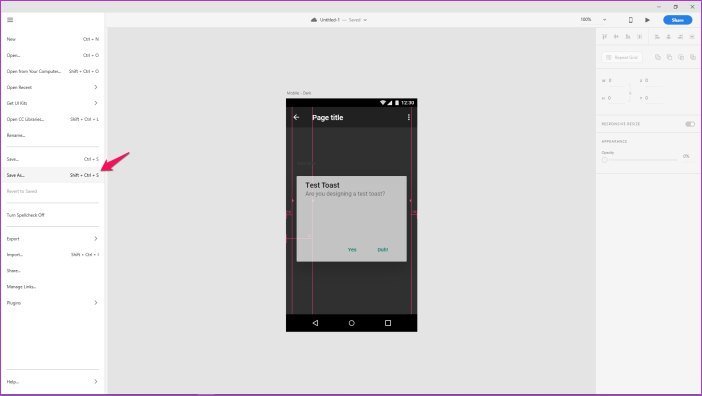Edit the 100% zoom value

(586, 20)
